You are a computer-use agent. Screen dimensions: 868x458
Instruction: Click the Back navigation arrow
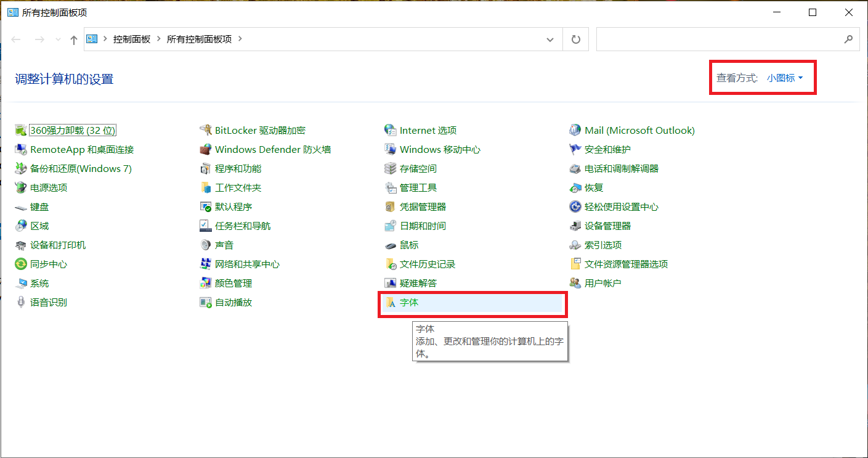pos(17,39)
